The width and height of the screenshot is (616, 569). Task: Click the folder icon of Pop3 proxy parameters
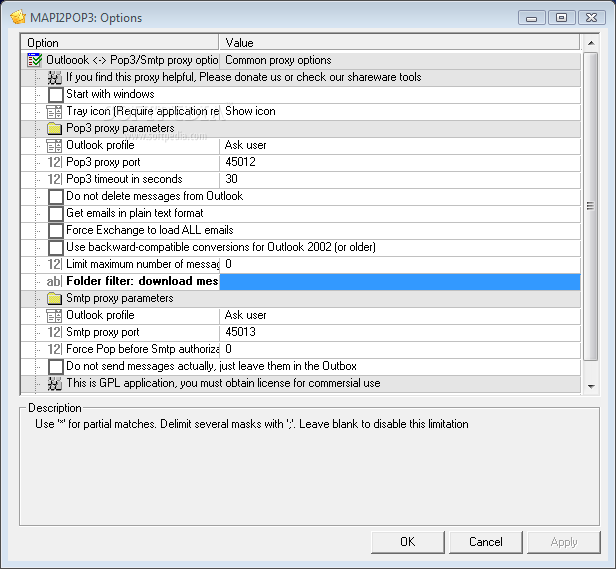[54, 128]
